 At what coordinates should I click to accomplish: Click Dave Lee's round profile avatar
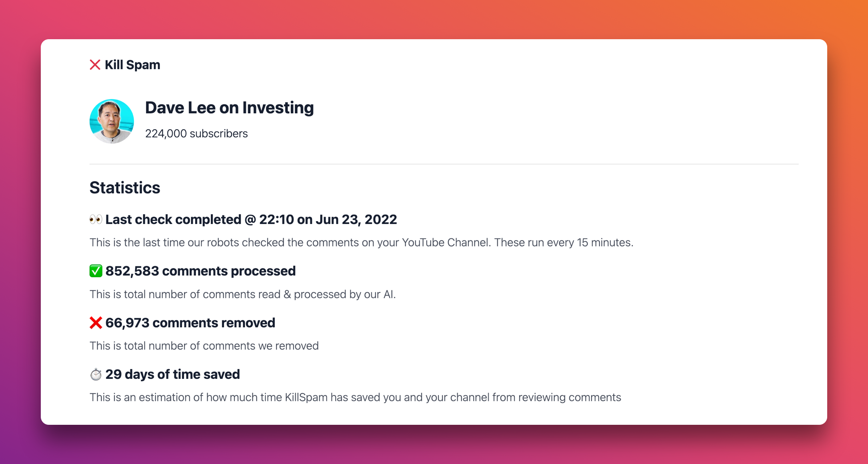coord(112,121)
